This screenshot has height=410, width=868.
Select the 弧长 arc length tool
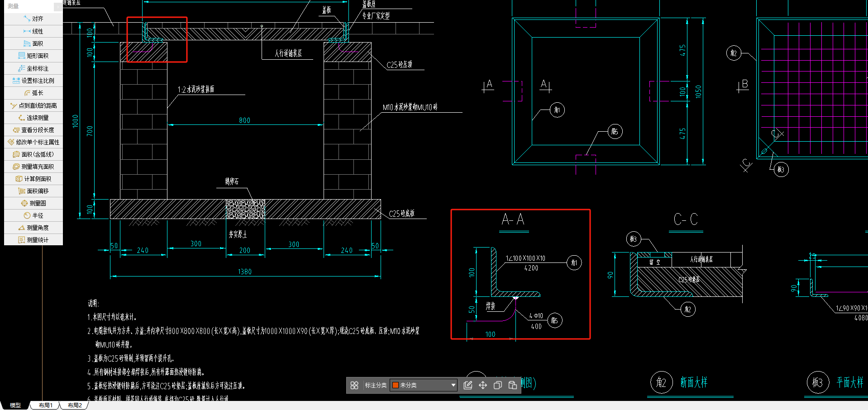(x=33, y=93)
